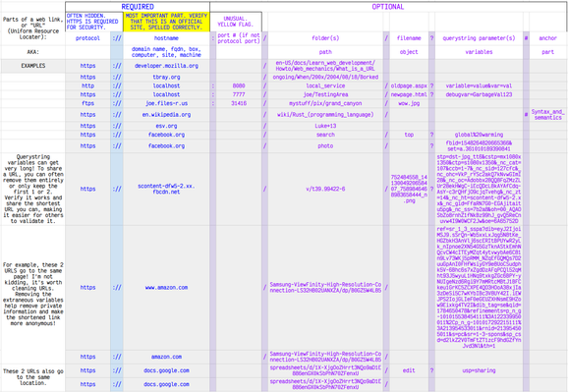
Task: Click the port '31416' cell
Action: pos(239,103)
